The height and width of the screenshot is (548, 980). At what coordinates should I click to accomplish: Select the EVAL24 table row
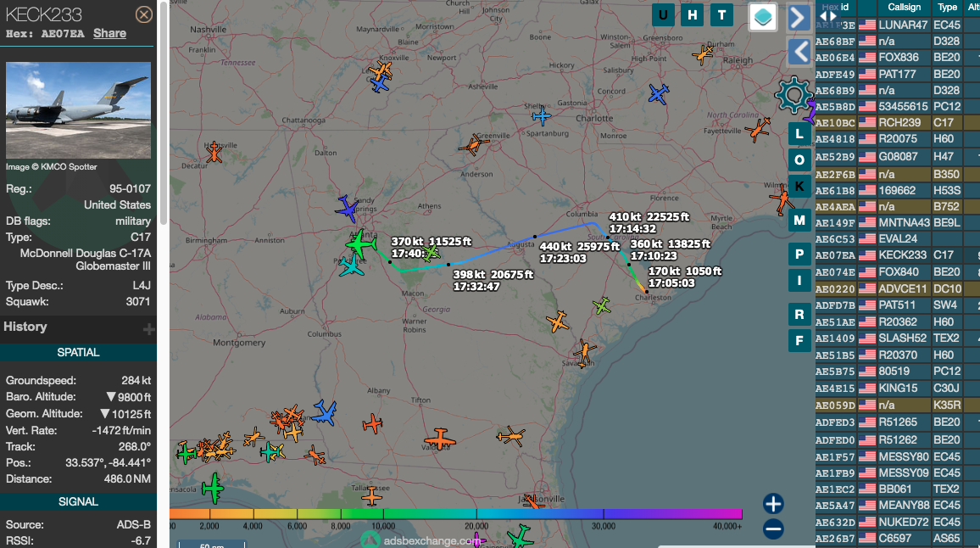coord(898,239)
